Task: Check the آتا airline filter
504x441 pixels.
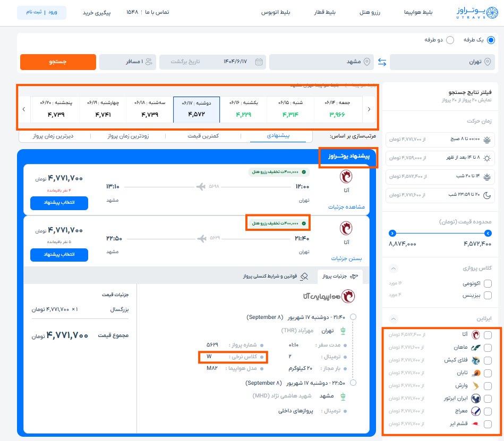Action: (x=488, y=335)
